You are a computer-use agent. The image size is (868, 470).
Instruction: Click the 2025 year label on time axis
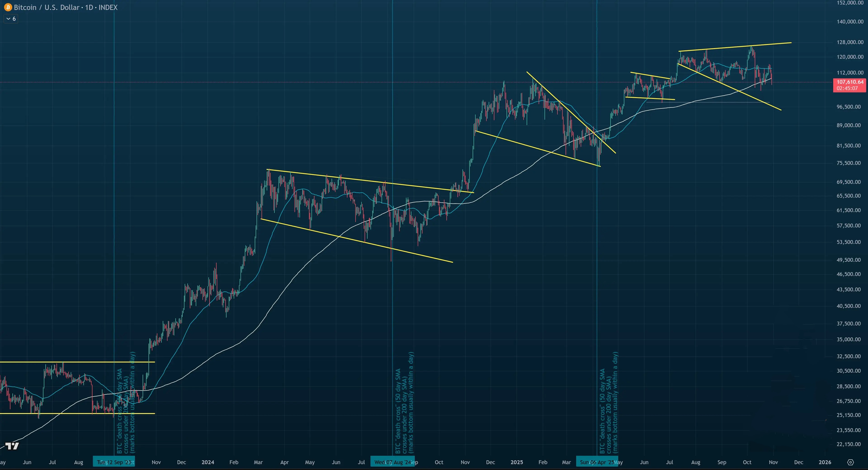pos(517,462)
